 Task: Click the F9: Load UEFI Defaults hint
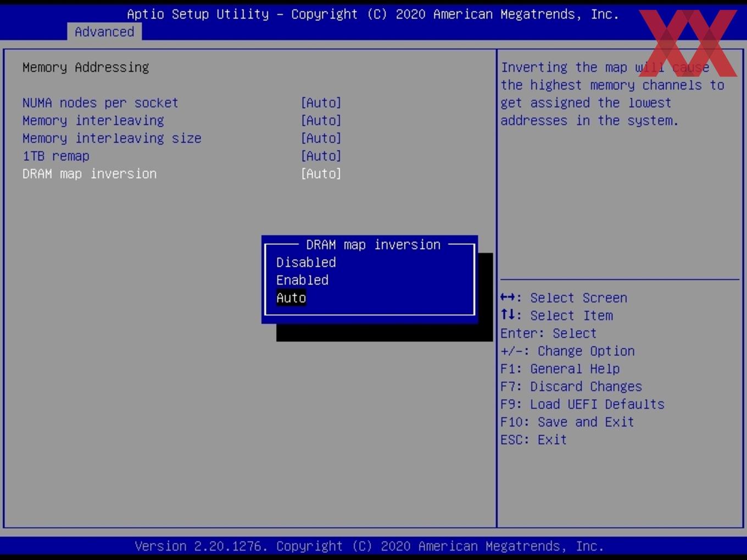point(582,404)
